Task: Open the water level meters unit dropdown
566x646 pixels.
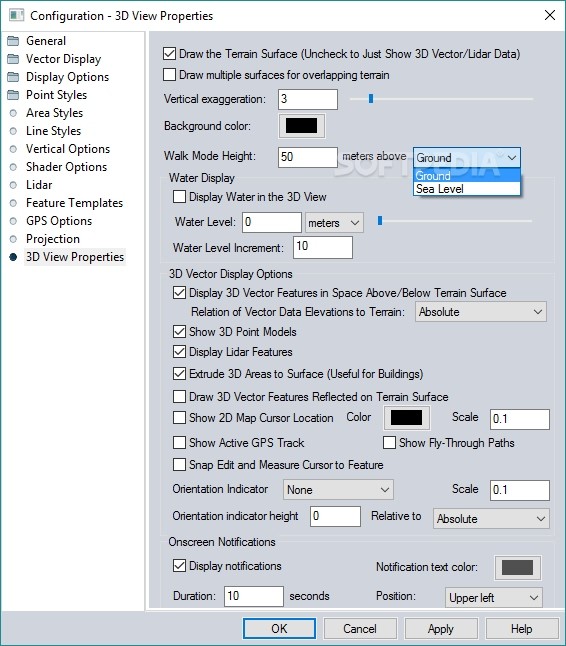Action: coord(334,223)
